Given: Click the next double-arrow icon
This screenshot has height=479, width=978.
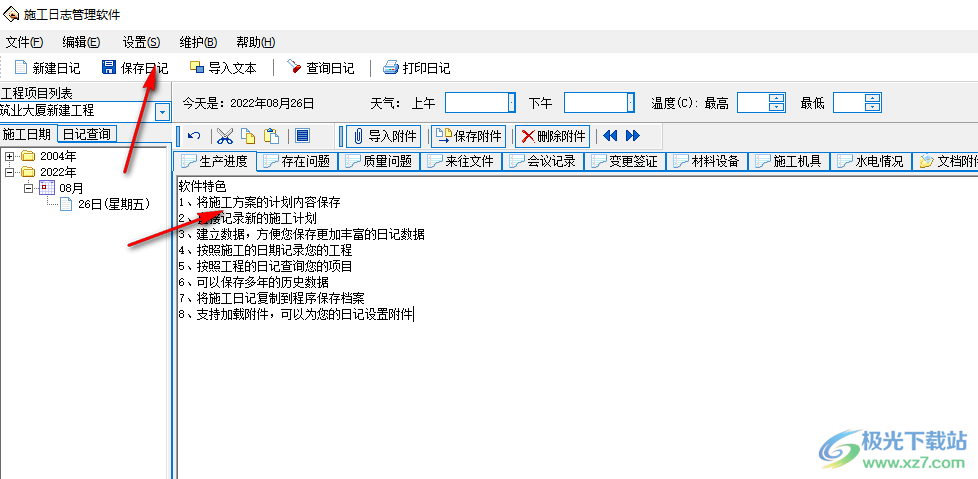Looking at the screenshot, I should point(632,136).
